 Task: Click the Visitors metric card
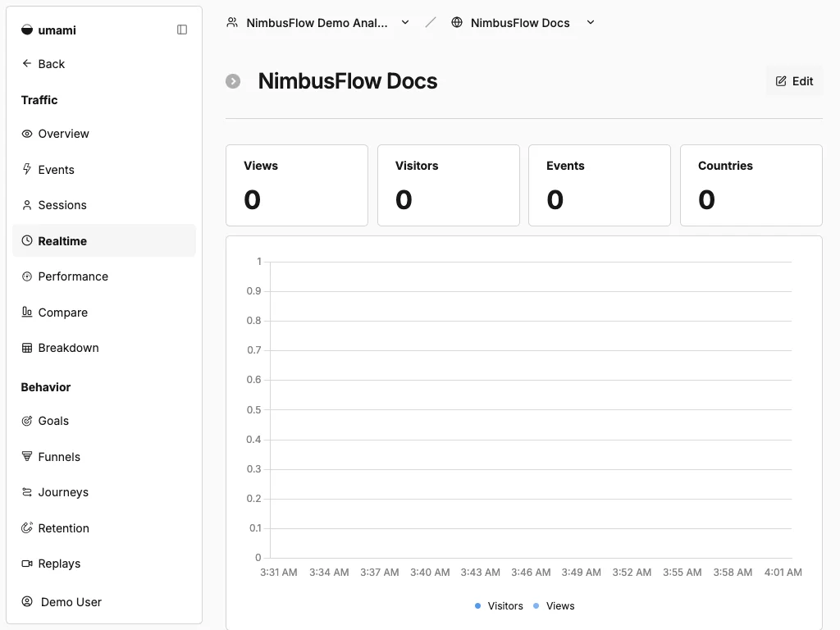[449, 185]
